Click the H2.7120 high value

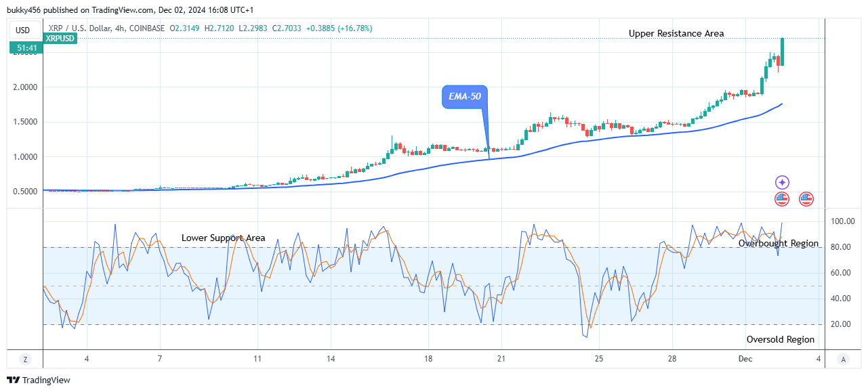pyautogui.click(x=220, y=28)
